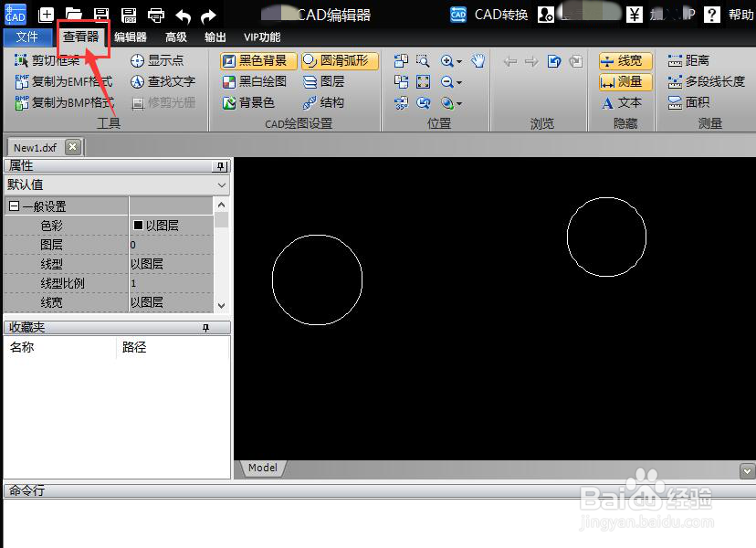Click properties scrollbar down arrow

pos(221,305)
